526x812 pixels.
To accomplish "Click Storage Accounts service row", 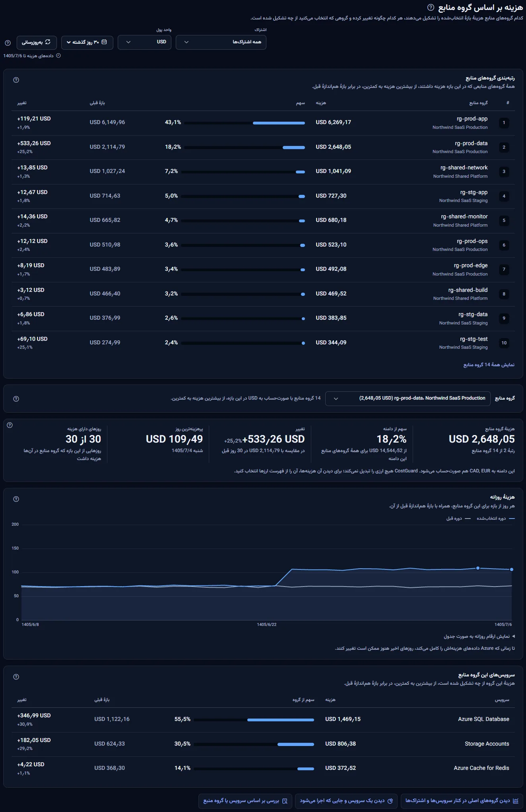I will click(263, 744).
